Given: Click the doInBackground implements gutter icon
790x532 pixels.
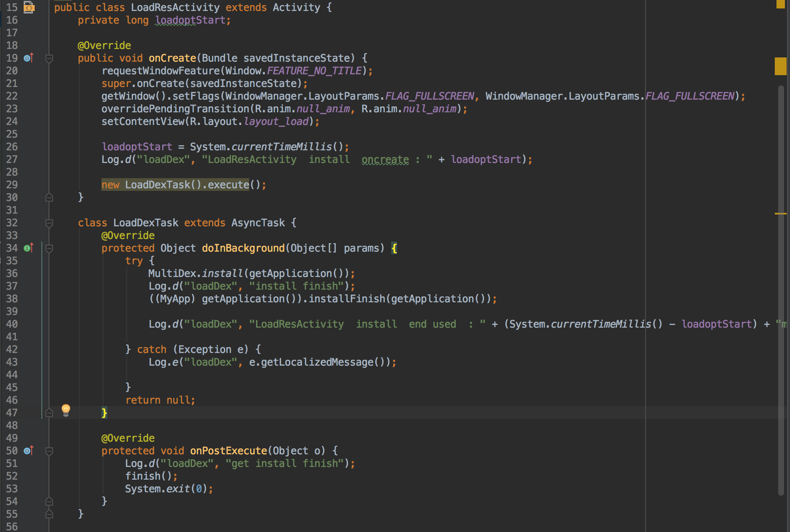Looking at the screenshot, I should [x=29, y=248].
